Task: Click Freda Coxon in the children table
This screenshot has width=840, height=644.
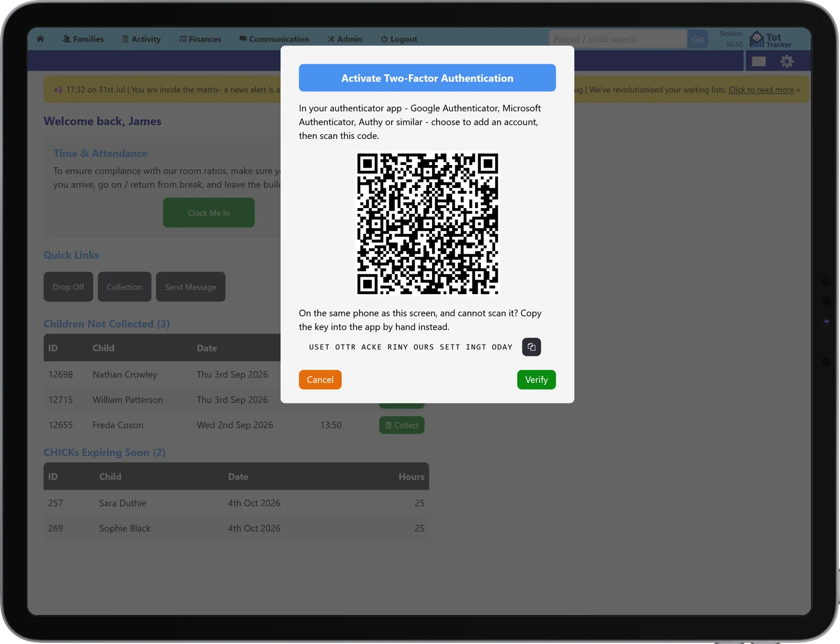Action: [118, 425]
